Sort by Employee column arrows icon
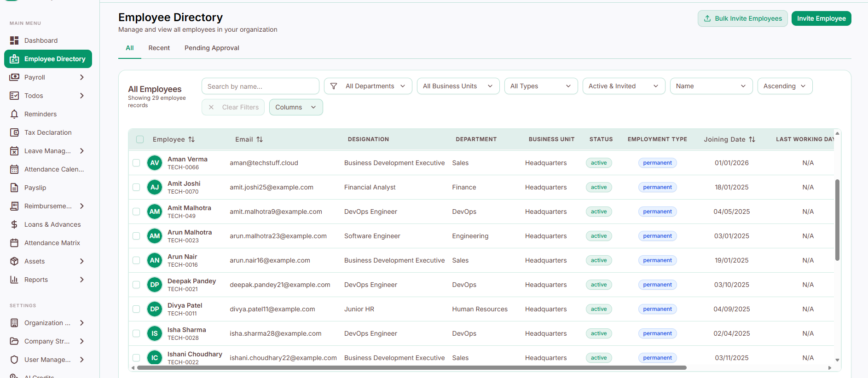The width and height of the screenshot is (868, 378). pos(191,139)
